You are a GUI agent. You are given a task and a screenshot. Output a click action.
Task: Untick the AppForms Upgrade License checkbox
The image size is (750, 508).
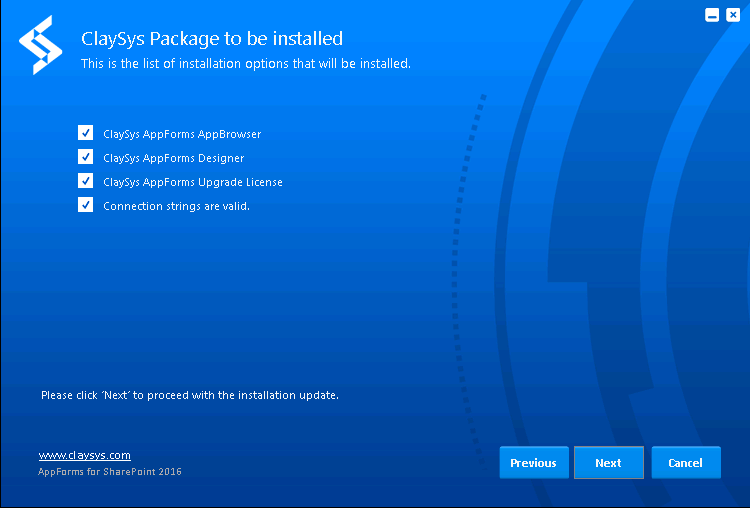coord(86,180)
